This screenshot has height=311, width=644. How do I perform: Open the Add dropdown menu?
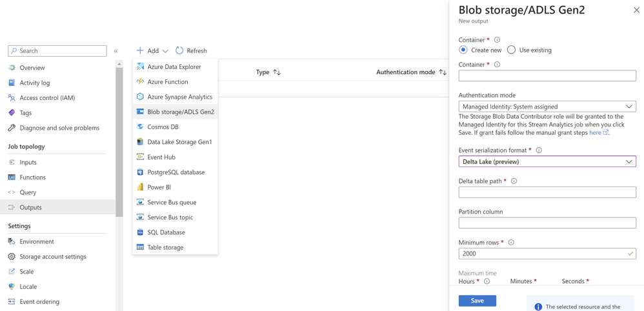point(152,51)
